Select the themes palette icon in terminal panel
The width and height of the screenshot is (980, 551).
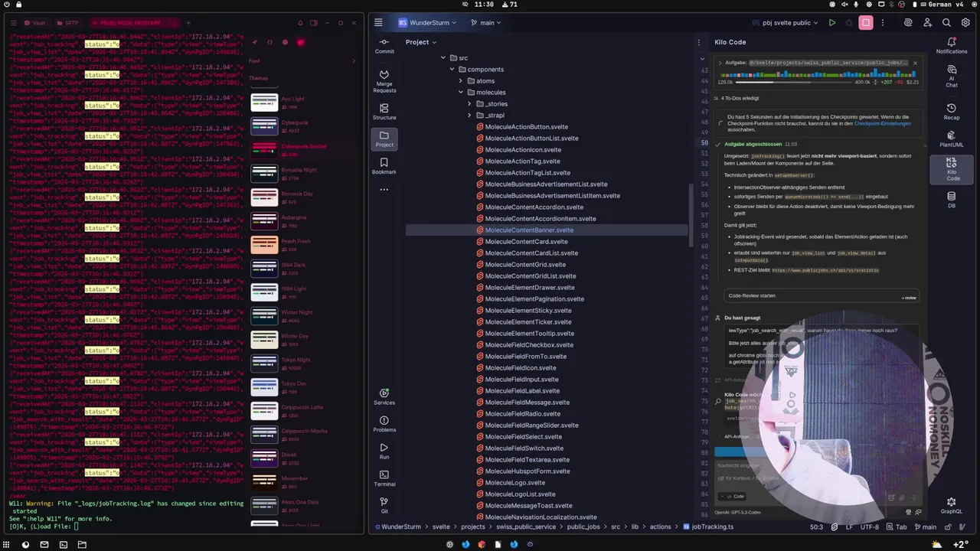coord(300,42)
